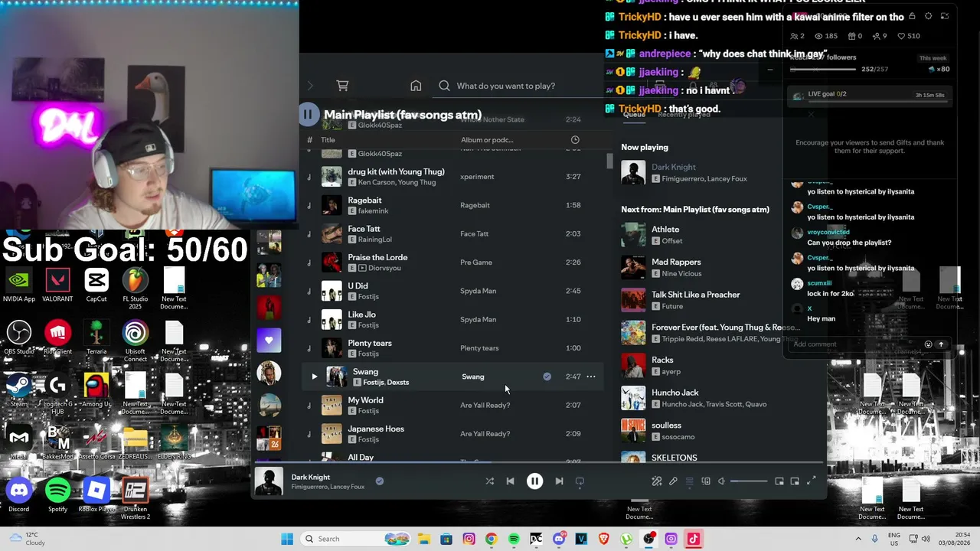
Task: Open the emoji picker in the comment box
Action: tap(928, 344)
